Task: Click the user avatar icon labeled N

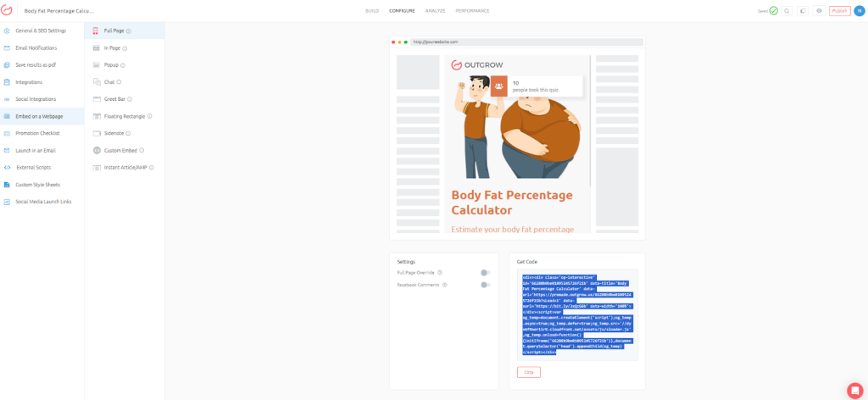Action: point(859,10)
